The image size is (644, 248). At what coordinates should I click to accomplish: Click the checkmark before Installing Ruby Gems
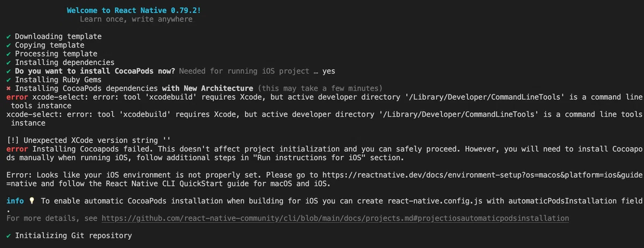point(9,79)
